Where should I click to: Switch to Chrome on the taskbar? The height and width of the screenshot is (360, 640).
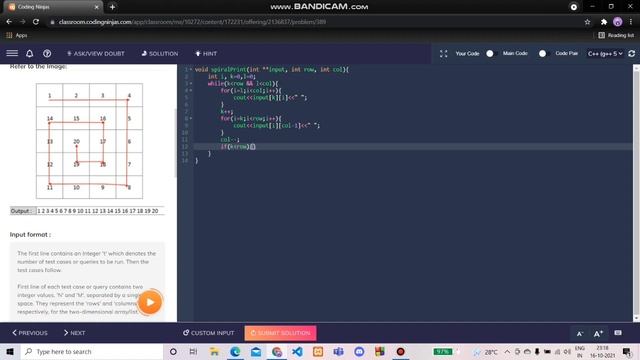(277, 351)
